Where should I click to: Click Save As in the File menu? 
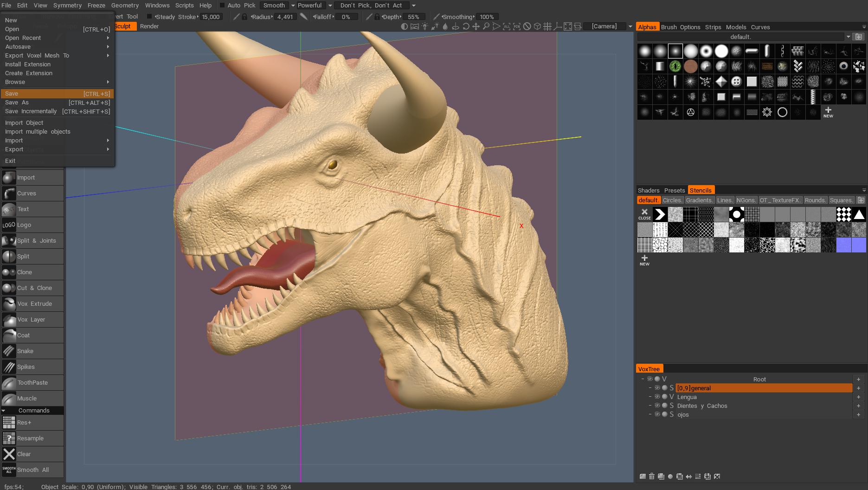coord(57,103)
